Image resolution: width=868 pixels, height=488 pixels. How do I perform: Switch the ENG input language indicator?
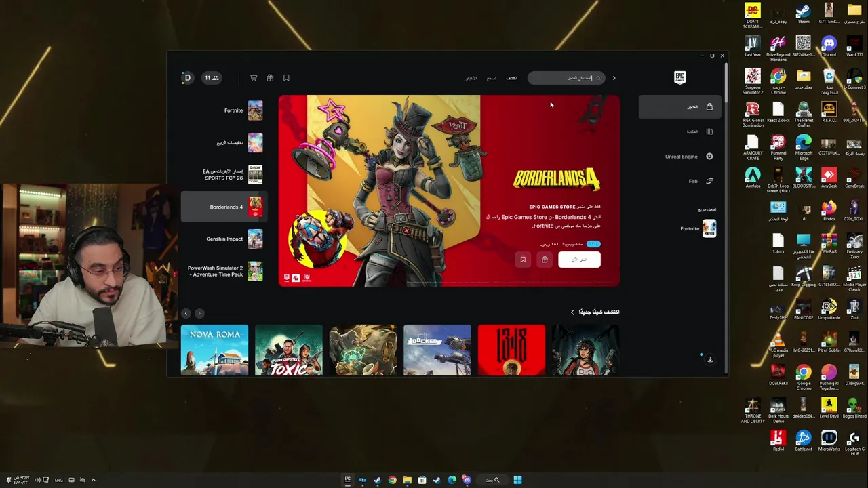[x=59, y=480]
